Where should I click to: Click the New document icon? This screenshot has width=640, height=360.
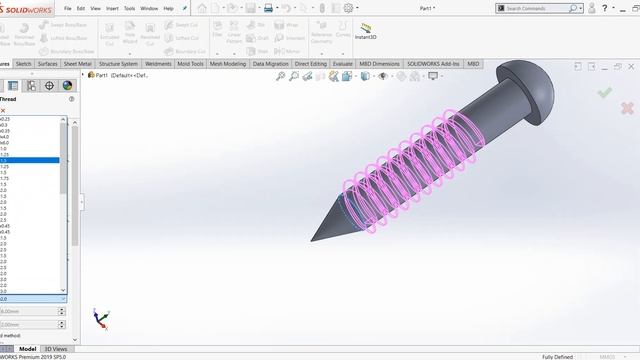click(216, 8)
